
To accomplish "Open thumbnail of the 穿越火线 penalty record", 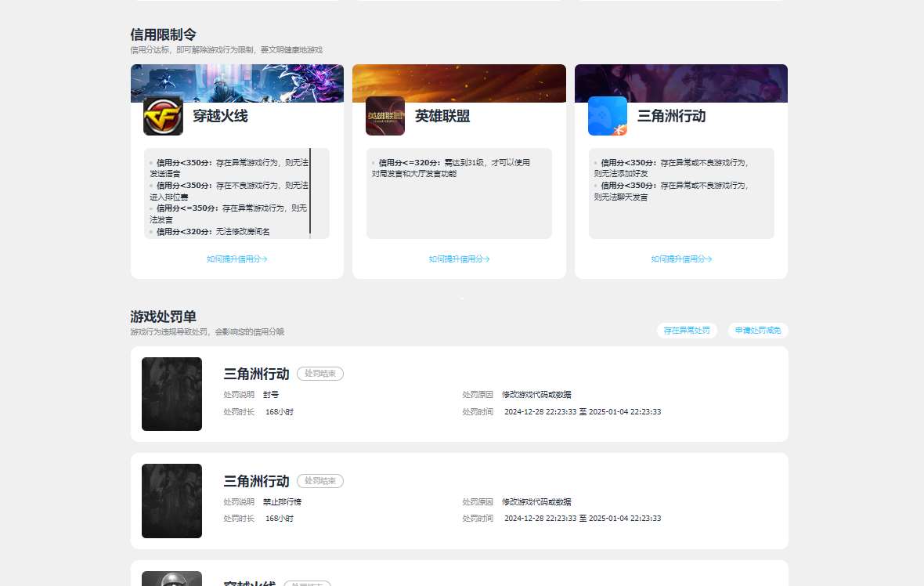I will pos(171,579).
